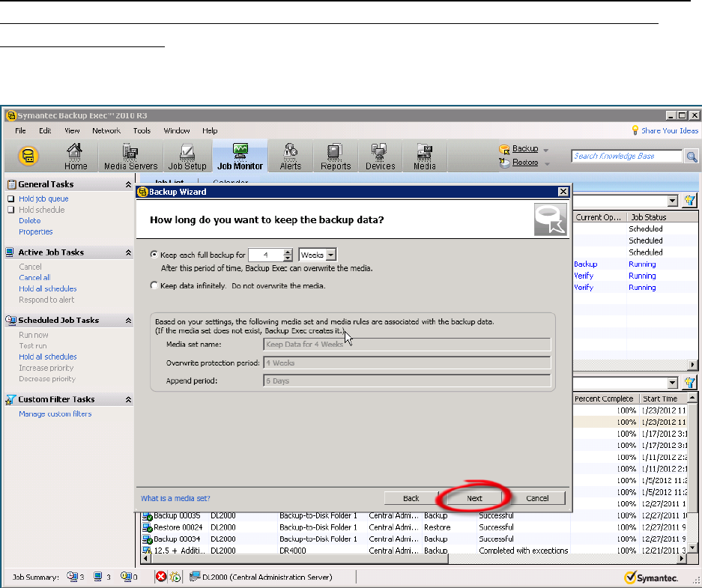The width and height of the screenshot is (702, 588).
Task: Click the DL2000 server icon in status bar
Action: pos(194,576)
